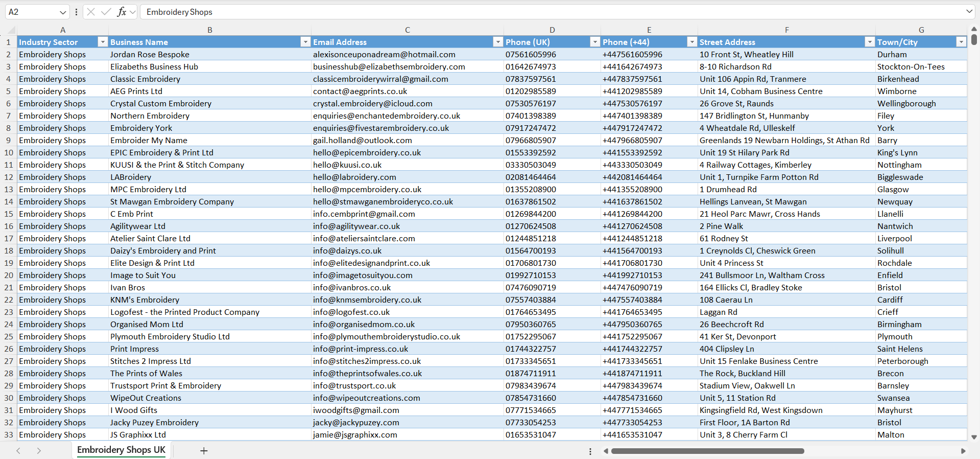Select the cell 61 Rodney St
980x459 pixels.
786,238
